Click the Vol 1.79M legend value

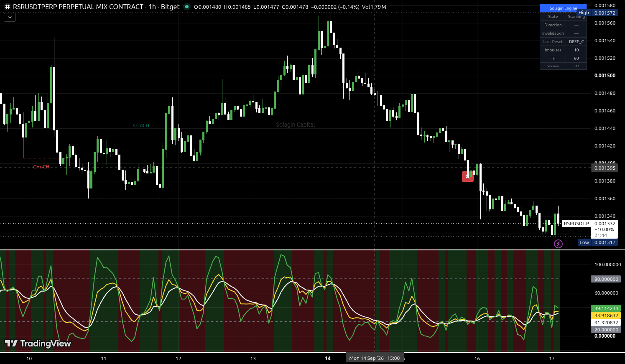click(374, 7)
